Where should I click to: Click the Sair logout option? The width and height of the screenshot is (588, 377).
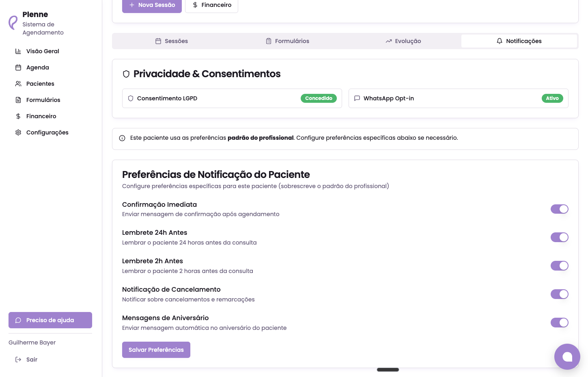(x=26, y=360)
